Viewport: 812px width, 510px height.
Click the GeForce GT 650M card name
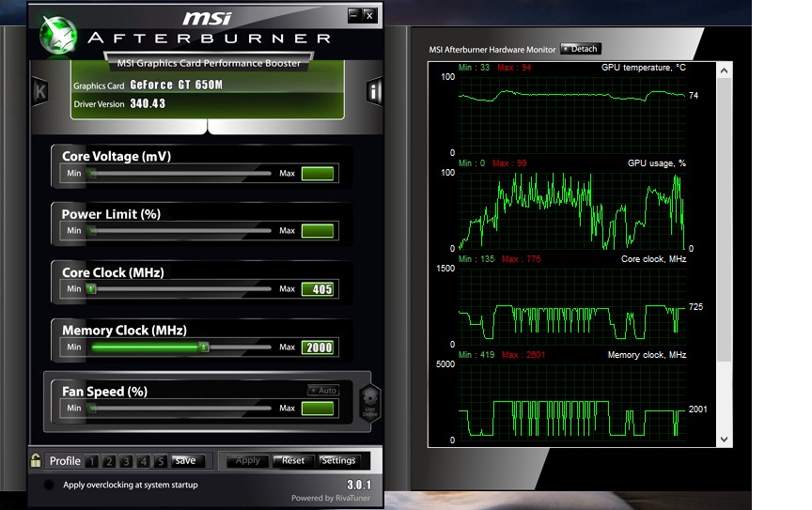pos(176,85)
